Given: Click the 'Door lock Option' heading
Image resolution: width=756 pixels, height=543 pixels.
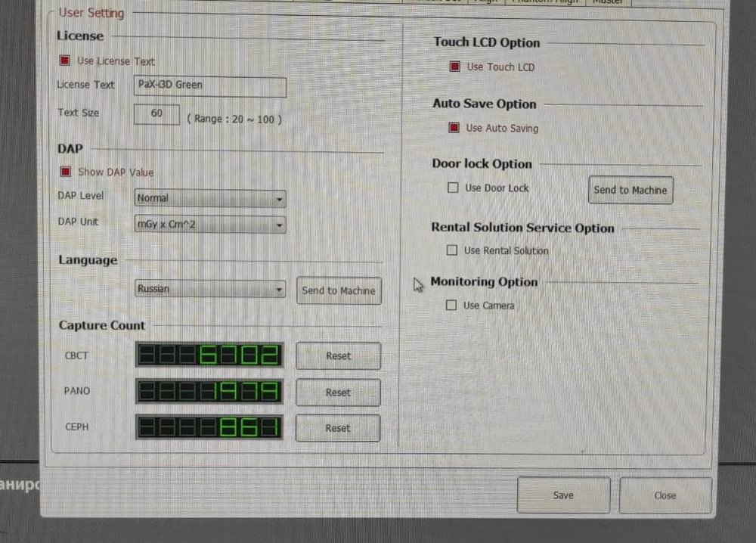Looking at the screenshot, I should 482,164.
